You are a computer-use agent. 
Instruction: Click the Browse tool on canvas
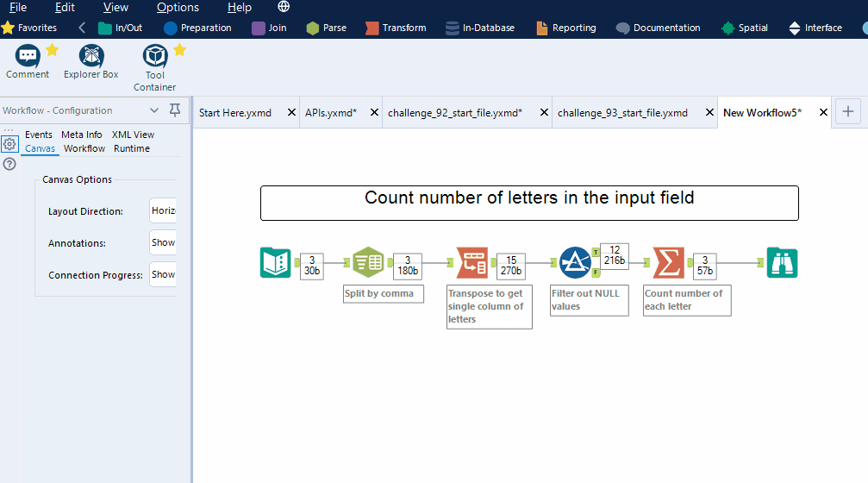(782, 262)
